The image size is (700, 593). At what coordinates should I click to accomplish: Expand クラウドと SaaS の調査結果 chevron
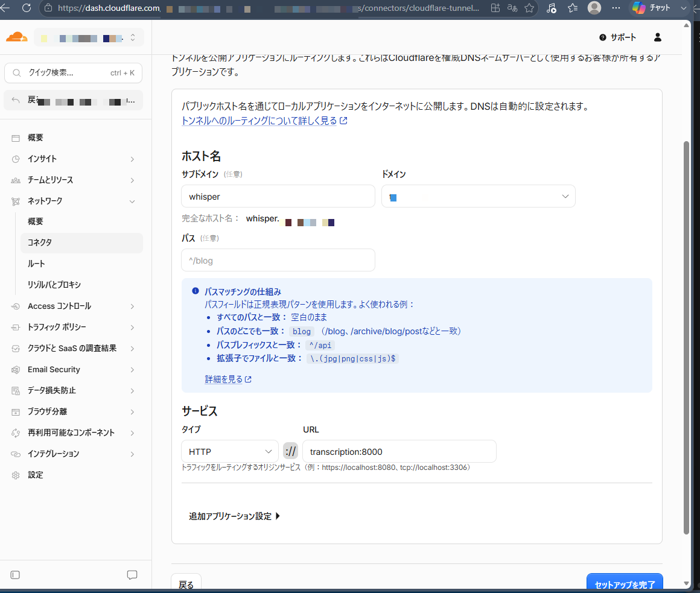click(132, 349)
